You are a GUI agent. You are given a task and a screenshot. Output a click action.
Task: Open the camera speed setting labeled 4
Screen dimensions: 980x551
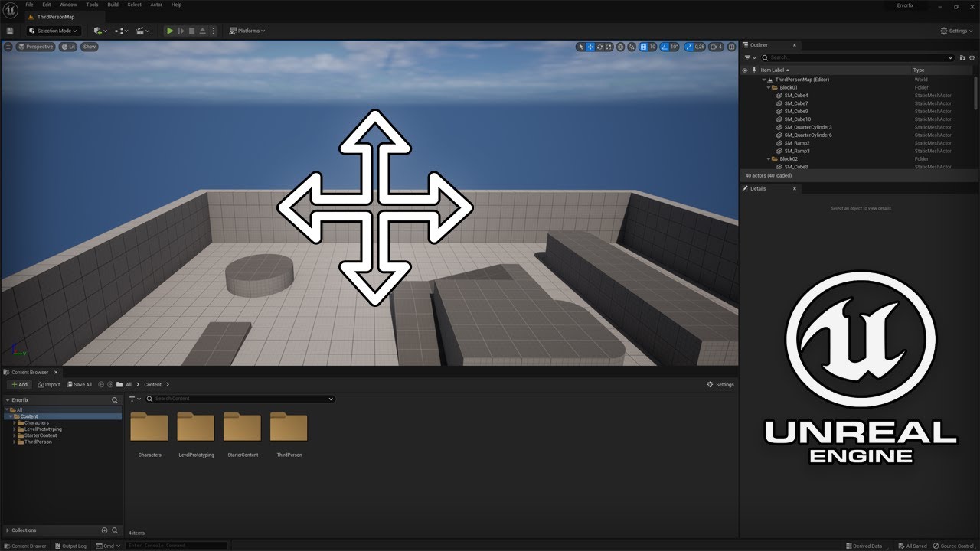tap(716, 47)
